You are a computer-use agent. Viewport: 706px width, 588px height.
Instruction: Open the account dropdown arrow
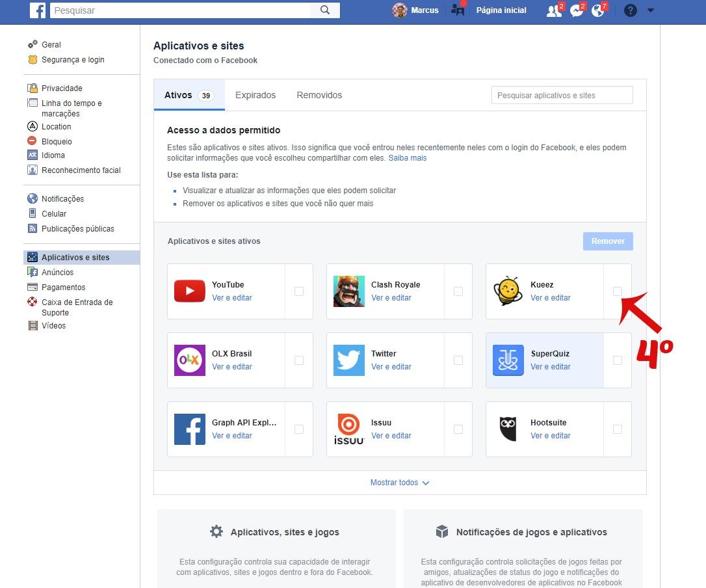coord(651,10)
